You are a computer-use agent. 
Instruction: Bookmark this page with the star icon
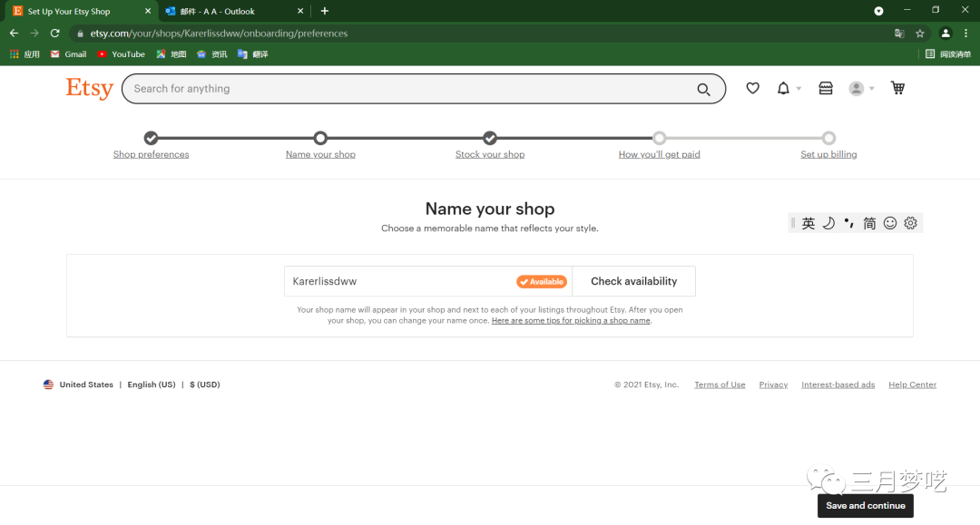pyautogui.click(x=920, y=34)
